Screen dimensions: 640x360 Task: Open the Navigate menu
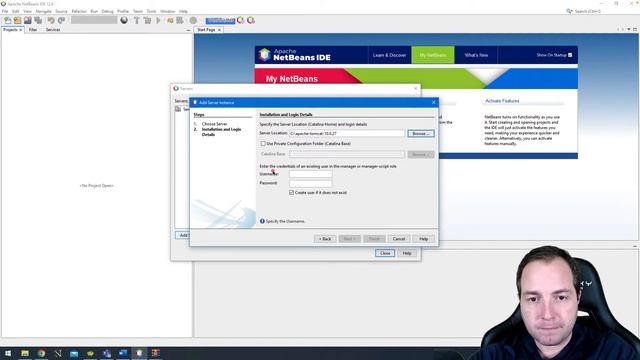pyautogui.click(x=43, y=11)
